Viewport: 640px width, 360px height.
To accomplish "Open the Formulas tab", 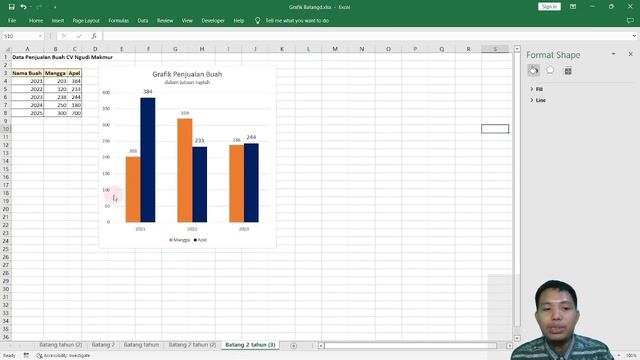I will [x=118, y=20].
